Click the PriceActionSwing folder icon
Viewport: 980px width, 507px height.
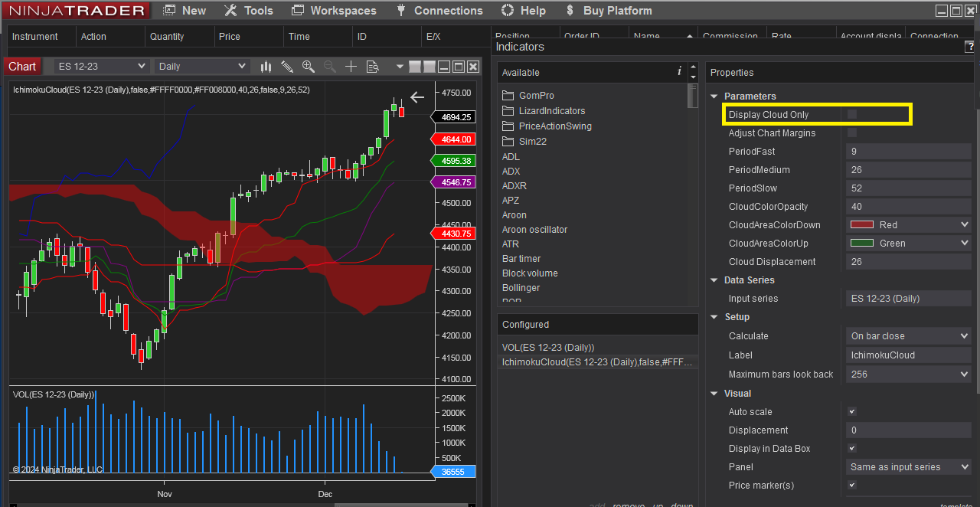coord(508,126)
